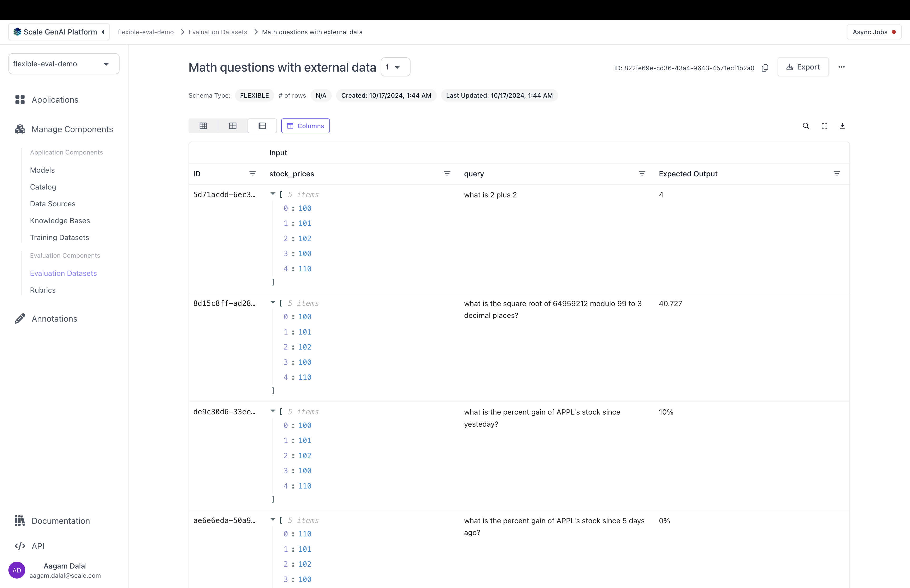Click the Export button

pos(803,67)
